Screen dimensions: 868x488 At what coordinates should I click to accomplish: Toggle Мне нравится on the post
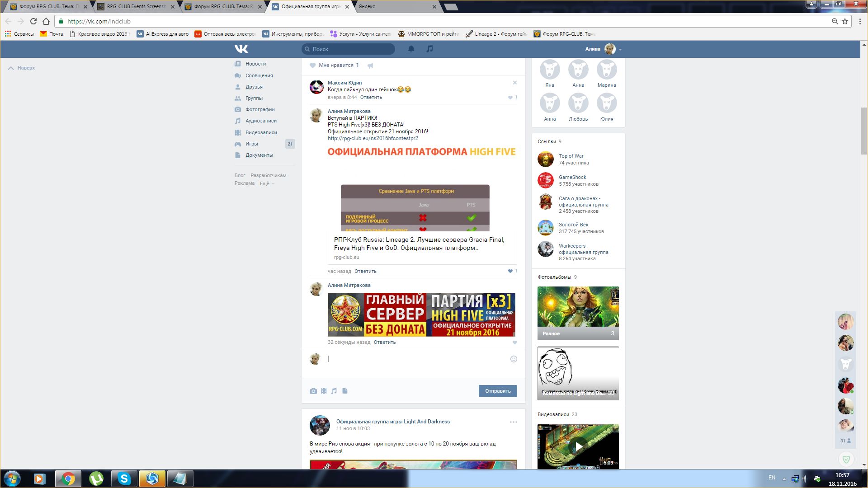pyautogui.click(x=334, y=65)
